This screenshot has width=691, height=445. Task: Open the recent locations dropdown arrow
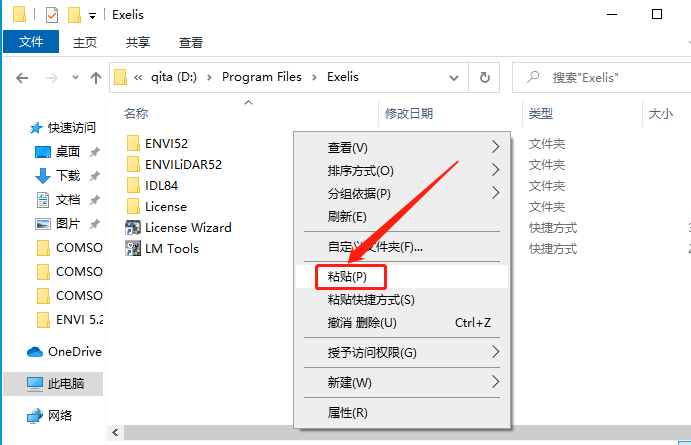click(x=75, y=78)
